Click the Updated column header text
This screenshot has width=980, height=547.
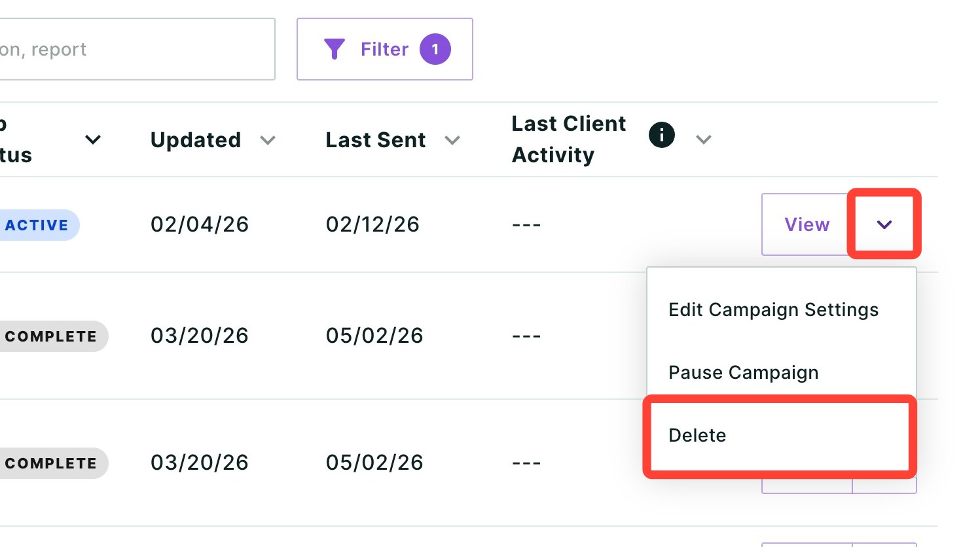196,140
